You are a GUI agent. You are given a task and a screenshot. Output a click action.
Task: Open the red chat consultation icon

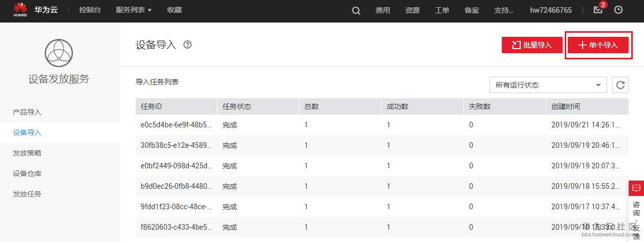636,188
